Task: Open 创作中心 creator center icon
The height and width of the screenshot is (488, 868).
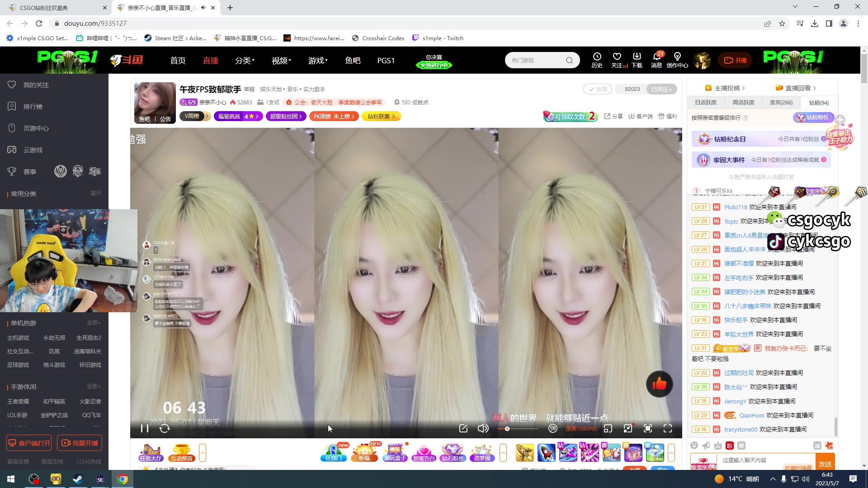Action: pos(677,60)
